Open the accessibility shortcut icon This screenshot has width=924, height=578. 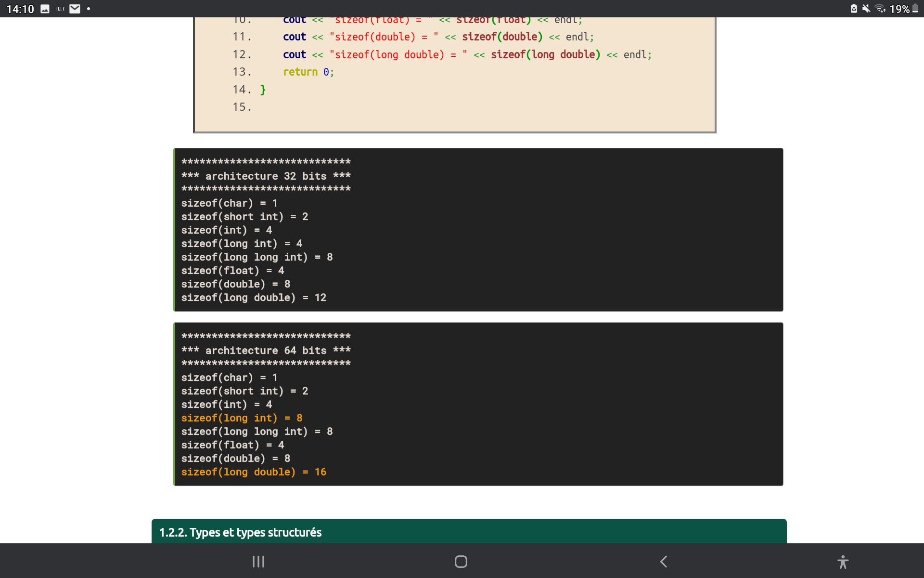843,562
